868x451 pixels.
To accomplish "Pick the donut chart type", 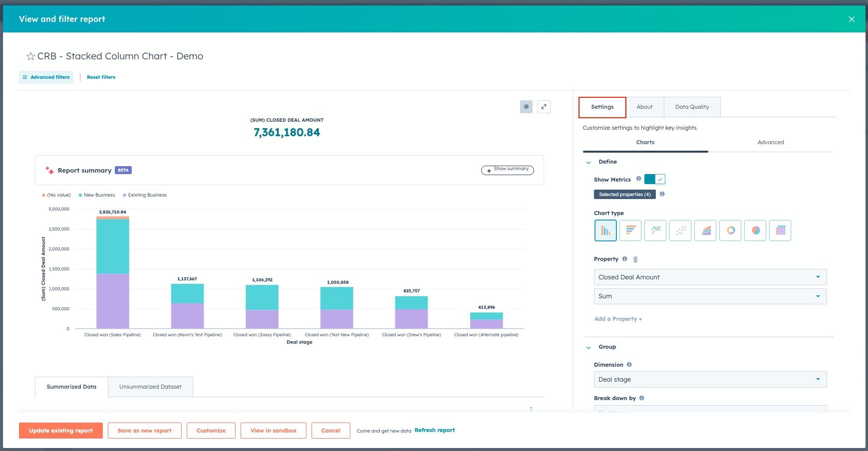I will [730, 230].
